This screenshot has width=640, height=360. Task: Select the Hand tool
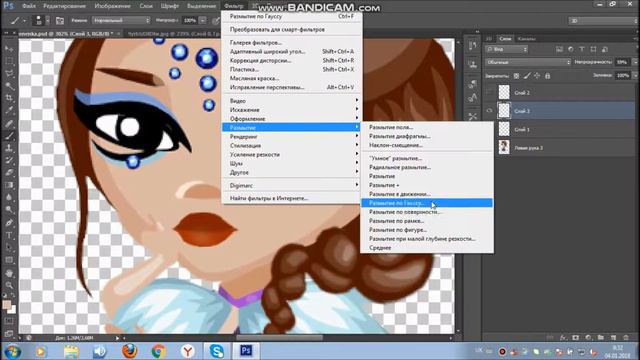(9, 273)
